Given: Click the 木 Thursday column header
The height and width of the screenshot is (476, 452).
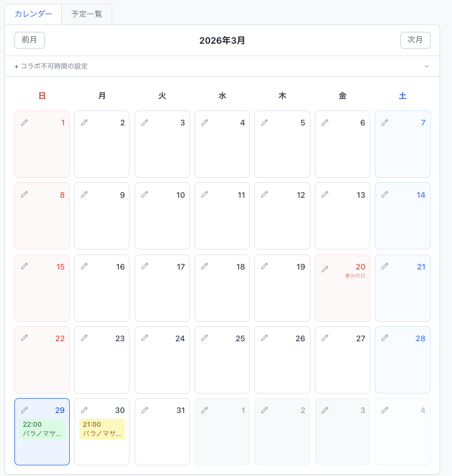Looking at the screenshot, I should (282, 96).
